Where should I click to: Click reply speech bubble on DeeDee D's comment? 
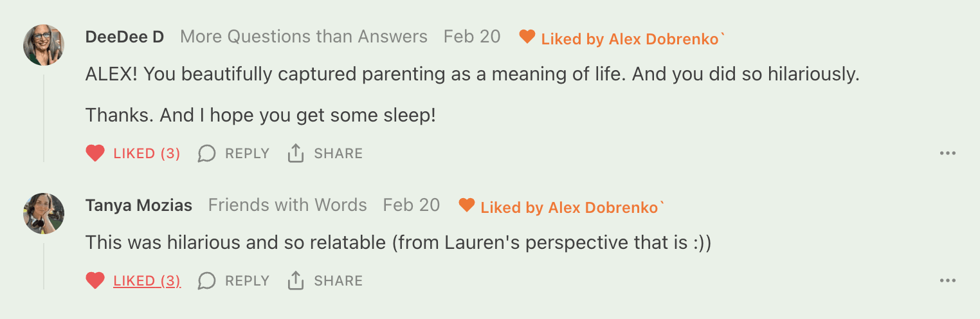(206, 154)
